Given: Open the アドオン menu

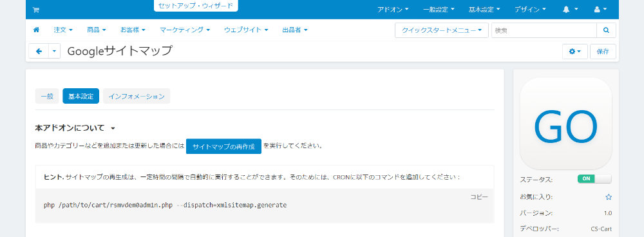Looking at the screenshot, I should click(x=393, y=10).
